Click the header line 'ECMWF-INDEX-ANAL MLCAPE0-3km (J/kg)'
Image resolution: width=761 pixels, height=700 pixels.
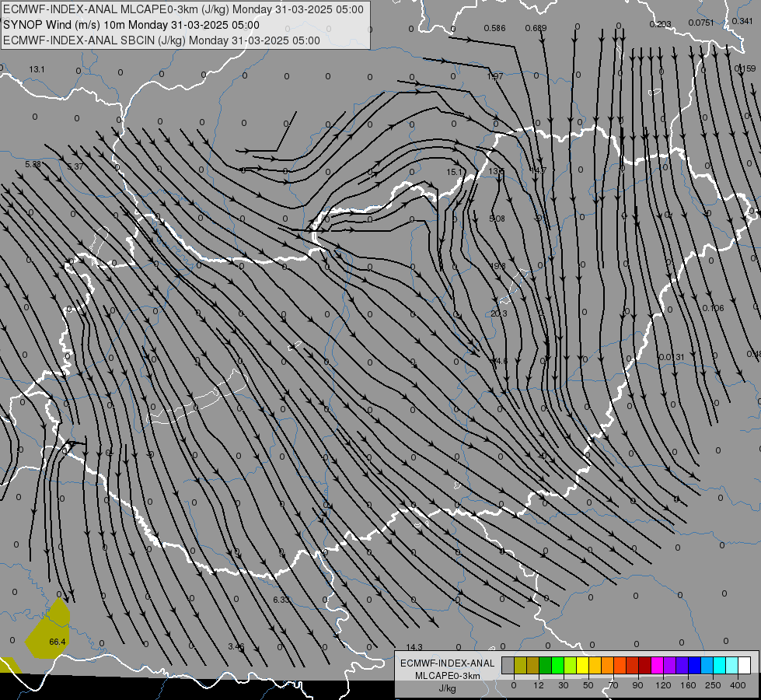pyautogui.click(x=183, y=9)
